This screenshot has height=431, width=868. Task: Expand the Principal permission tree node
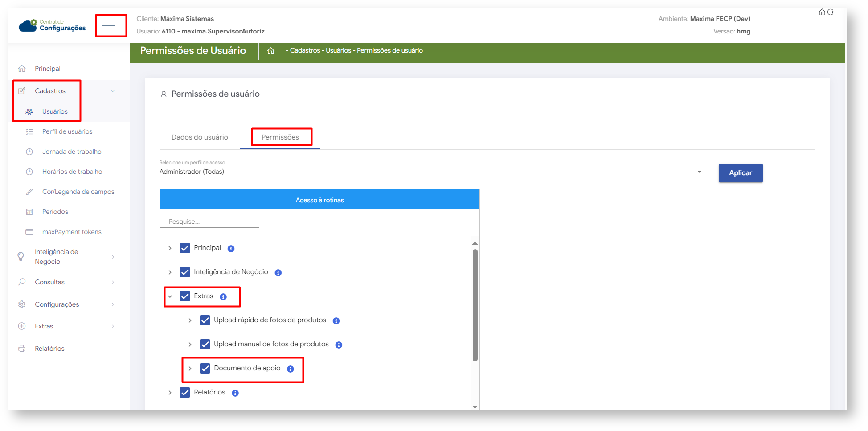170,248
